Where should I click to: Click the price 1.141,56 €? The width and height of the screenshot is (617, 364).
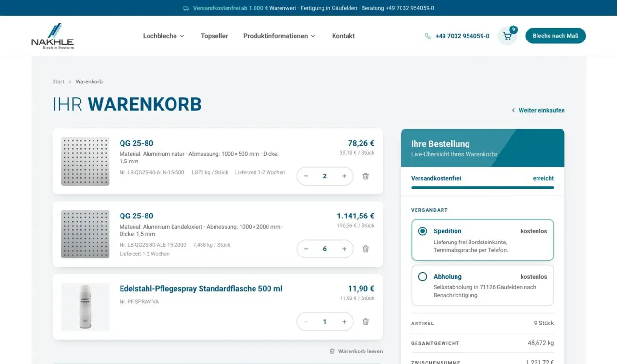click(x=356, y=216)
